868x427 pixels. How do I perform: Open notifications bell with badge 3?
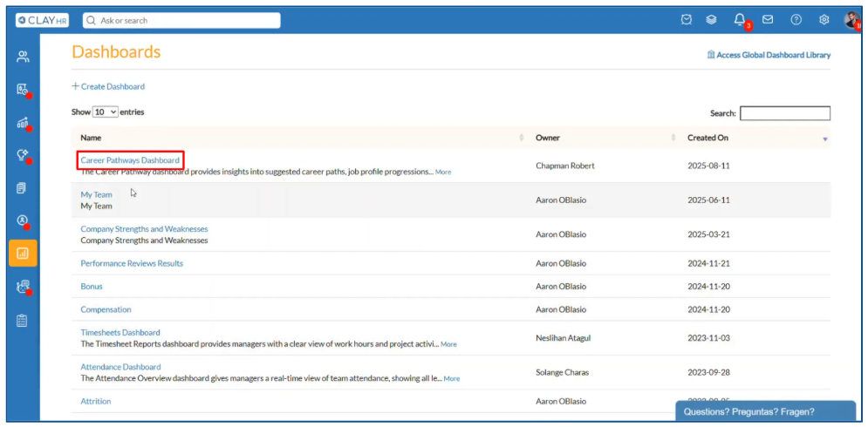[740, 20]
